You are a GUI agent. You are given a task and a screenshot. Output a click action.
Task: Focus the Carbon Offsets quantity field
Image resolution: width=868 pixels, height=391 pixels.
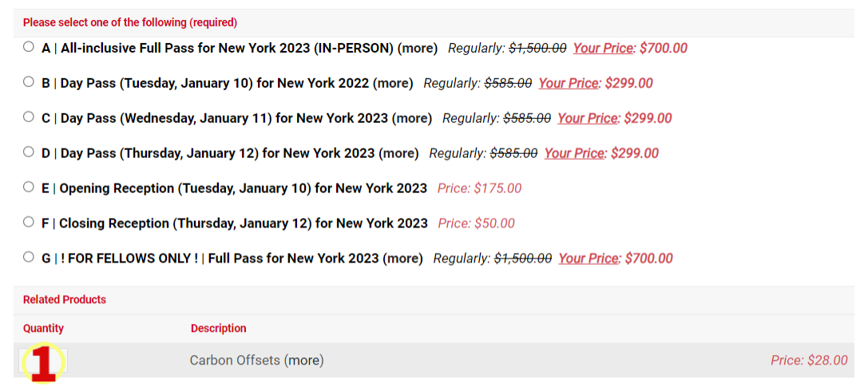(44, 361)
